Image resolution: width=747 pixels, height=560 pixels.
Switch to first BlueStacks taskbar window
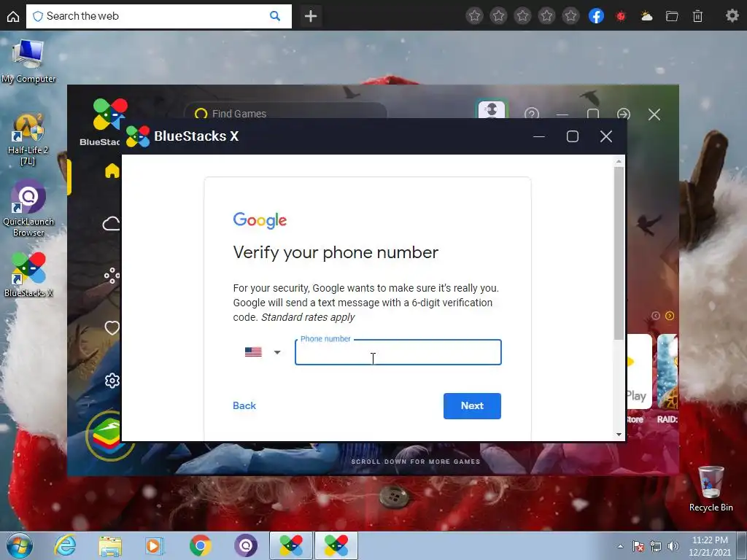pos(291,545)
